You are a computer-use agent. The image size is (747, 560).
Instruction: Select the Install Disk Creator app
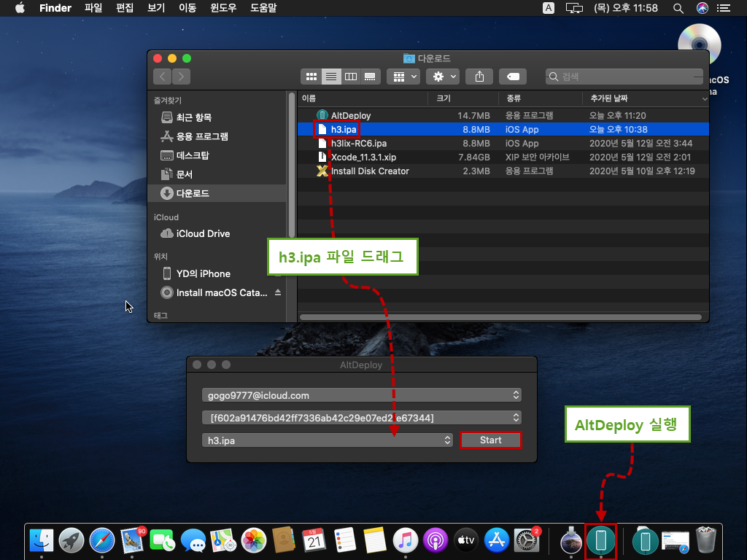click(x=503, y=171)
